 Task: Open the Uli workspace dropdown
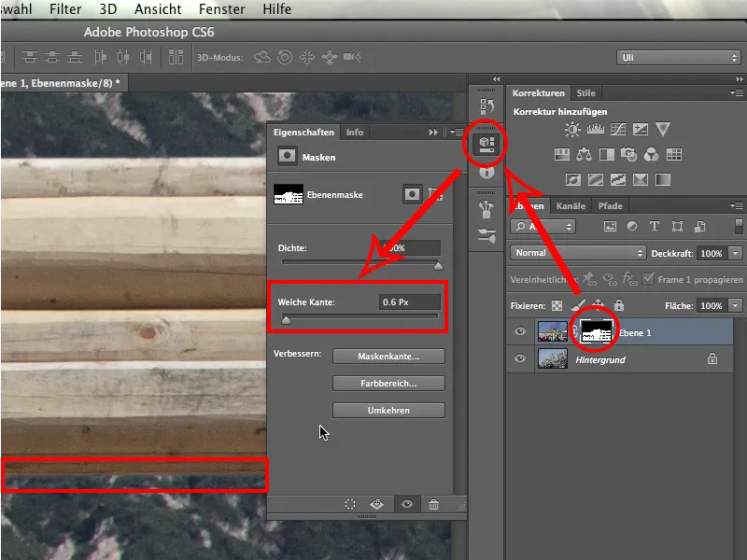coord(679,58)
